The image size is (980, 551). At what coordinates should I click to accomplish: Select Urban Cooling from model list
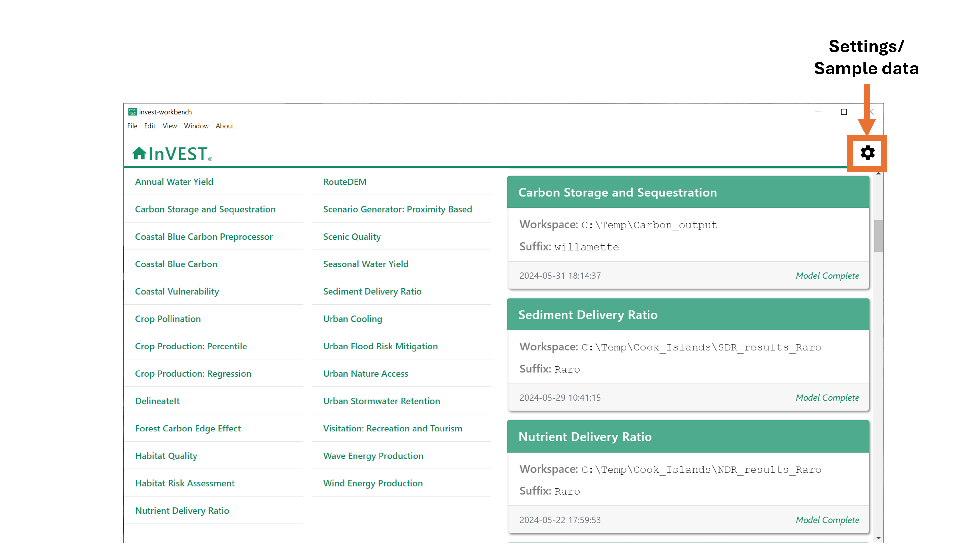coord(353,318)
